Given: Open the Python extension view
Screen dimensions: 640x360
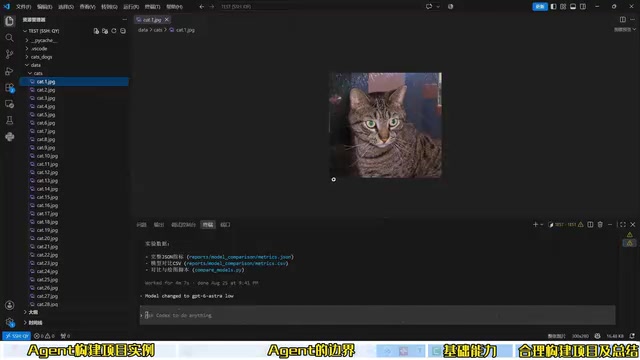Looking at the screenshot, I should tap(9, 137).
